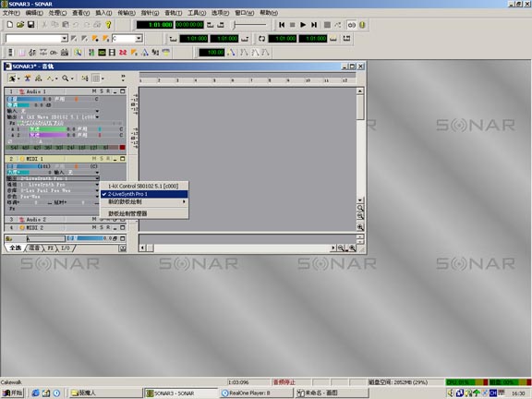The height and width of the screenshot is (399, 532).
Task: Click the Draw envelope tool in Track view
Action: [x=50, y=79]
